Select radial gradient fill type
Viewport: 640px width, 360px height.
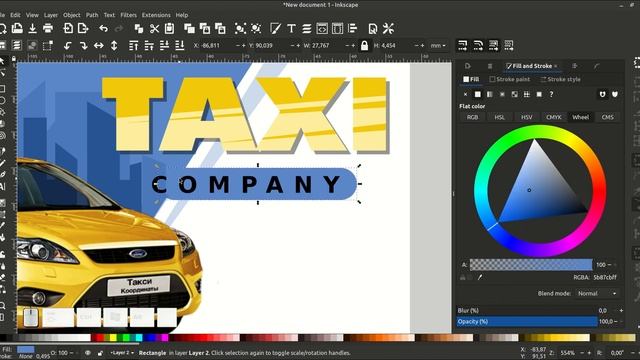pos(502,94)
